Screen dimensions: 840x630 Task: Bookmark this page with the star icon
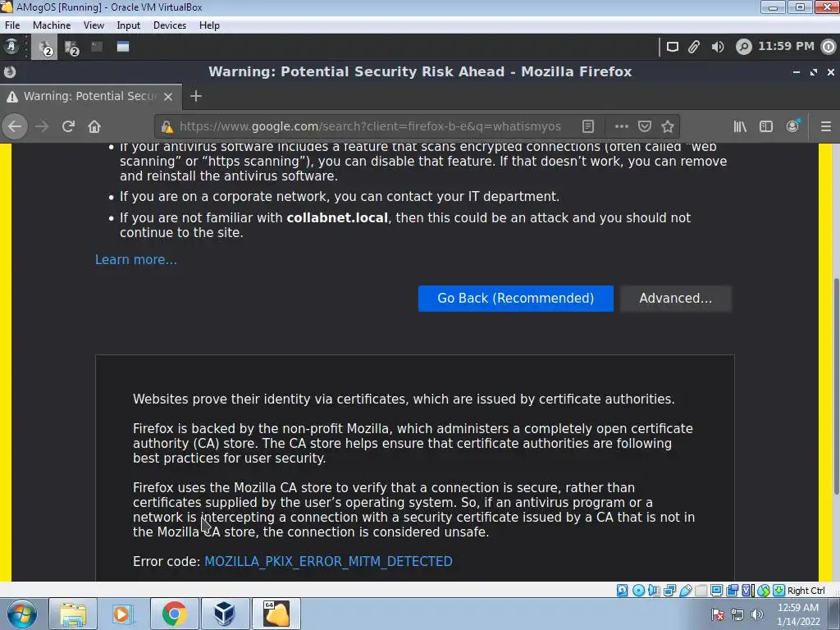668,126
